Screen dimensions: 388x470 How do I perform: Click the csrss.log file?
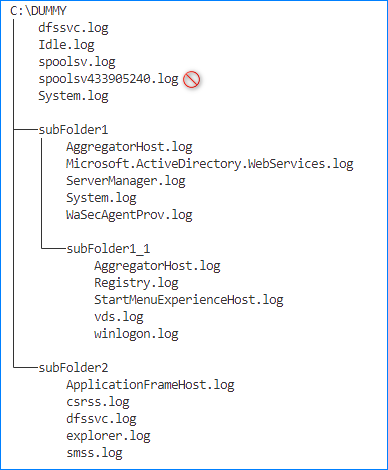click(98, 402)
